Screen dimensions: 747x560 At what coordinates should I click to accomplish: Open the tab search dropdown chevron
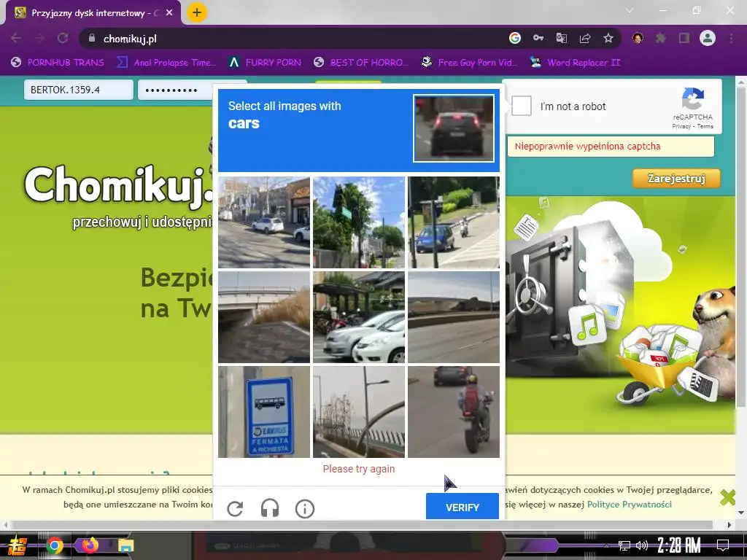tap(630, 10)
